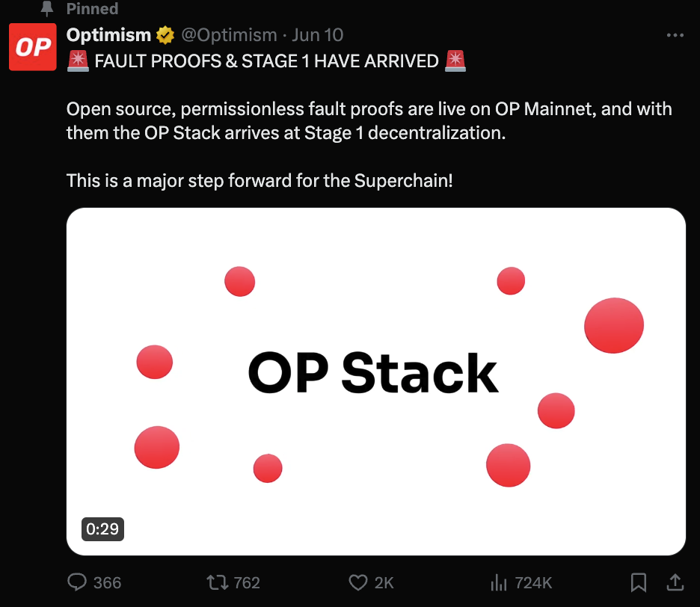The height and width of the screenshot is (607, 700).
Task: Open the three-dot more options menu
Action: [x=675, y=35]
